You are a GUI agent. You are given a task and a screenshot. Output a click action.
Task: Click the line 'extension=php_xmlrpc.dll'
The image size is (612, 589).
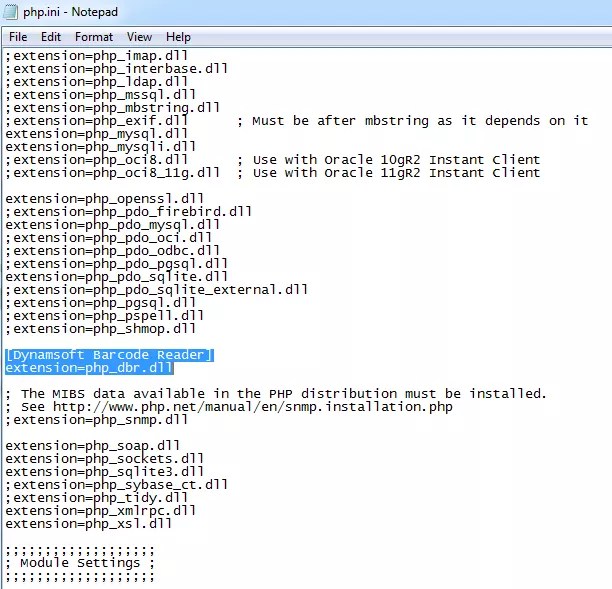[100, 511]
